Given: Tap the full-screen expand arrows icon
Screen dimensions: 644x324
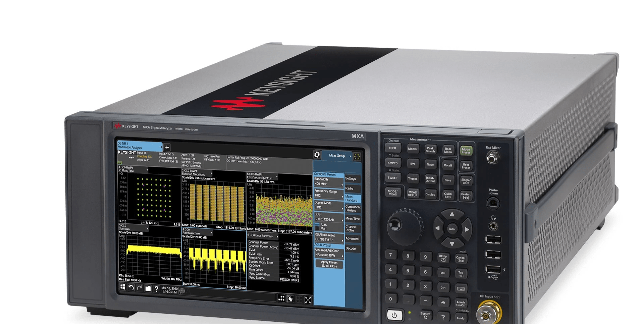Looking at the screenshot, I should pos(308,300).
